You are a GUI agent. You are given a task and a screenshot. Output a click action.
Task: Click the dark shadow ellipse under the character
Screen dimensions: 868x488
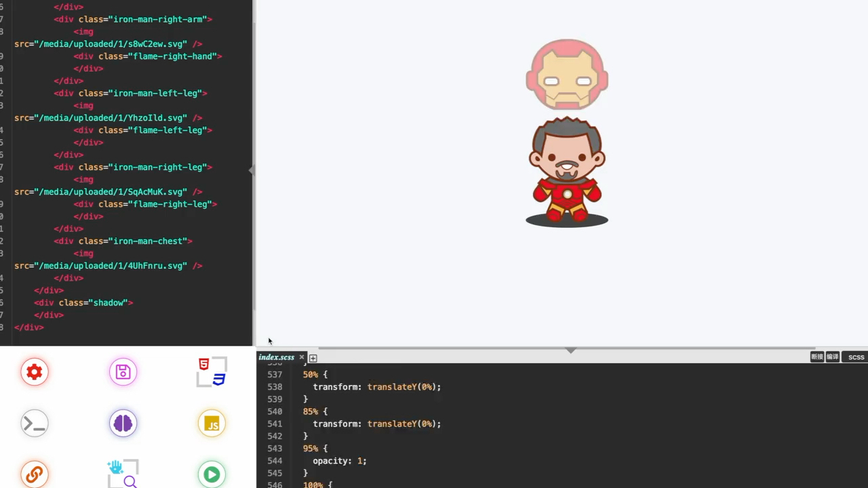[567, 220]
